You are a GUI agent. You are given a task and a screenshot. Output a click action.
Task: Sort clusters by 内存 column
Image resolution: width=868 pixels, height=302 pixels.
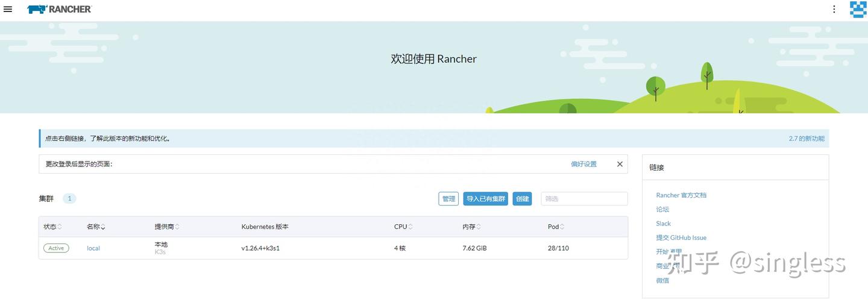471,227
